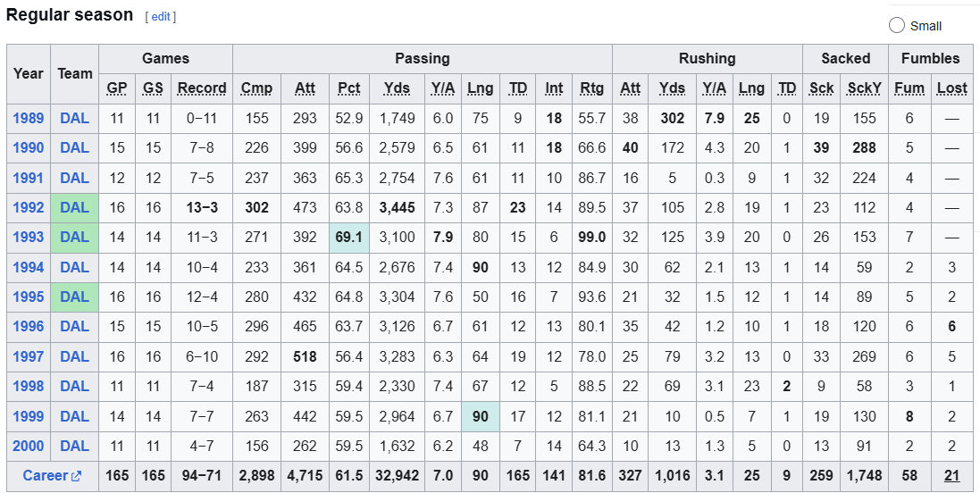The width and height of the screenshot is (980, 493).
Task: Click the GP games played header
Action: tap(117, 88)
